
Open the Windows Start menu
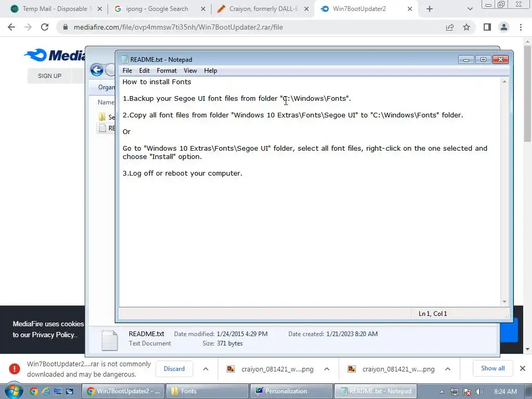coord(14,391)
